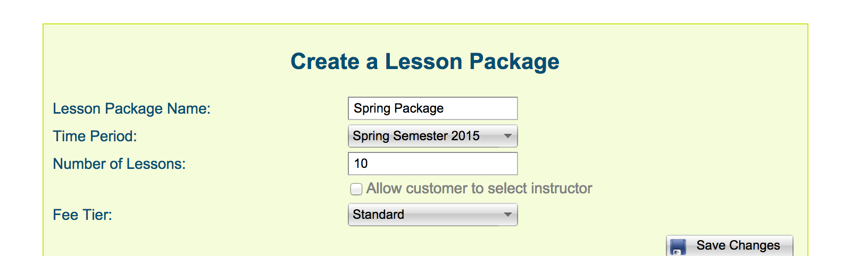
Task: Enable Allow customer to select instructor checkbox
Action: point(356,189)
